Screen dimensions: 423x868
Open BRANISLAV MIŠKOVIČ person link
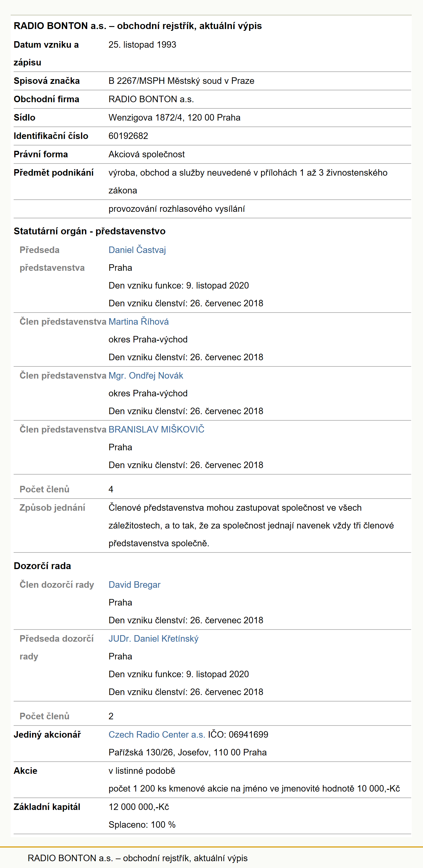[x=156, y=429]
